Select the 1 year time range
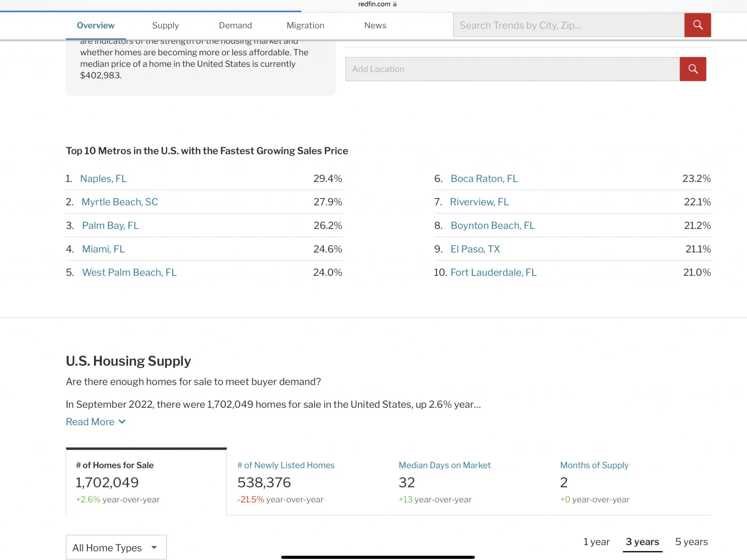The height and width of the screenshot is (560, 747). coord(596,542)
